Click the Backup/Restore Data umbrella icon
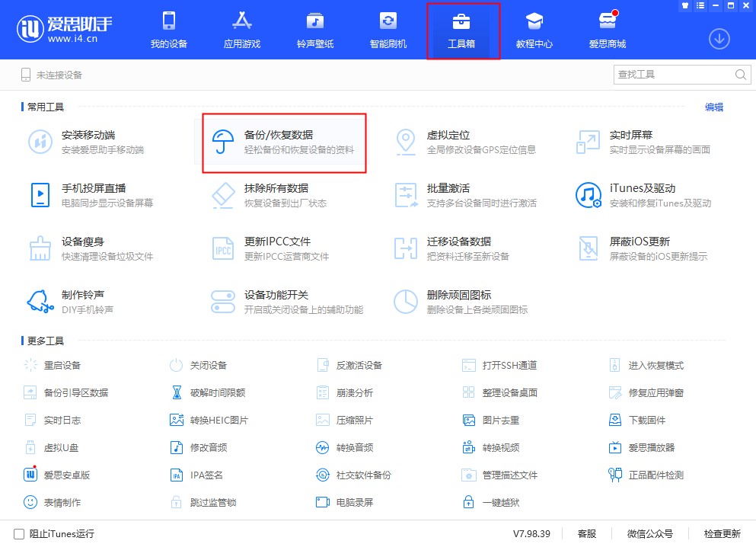This screenshot has height=544, width=756. (x=223, y=142)
